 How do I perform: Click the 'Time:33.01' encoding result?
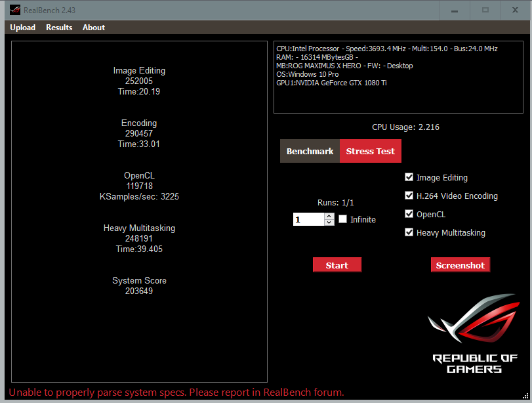(x=139, y=144)
